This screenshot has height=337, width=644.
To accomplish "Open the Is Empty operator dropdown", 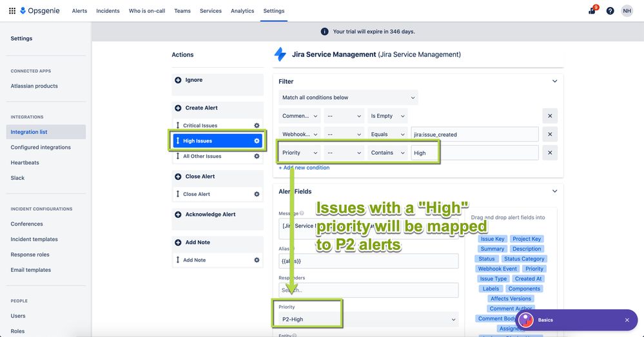I will 387,116.
